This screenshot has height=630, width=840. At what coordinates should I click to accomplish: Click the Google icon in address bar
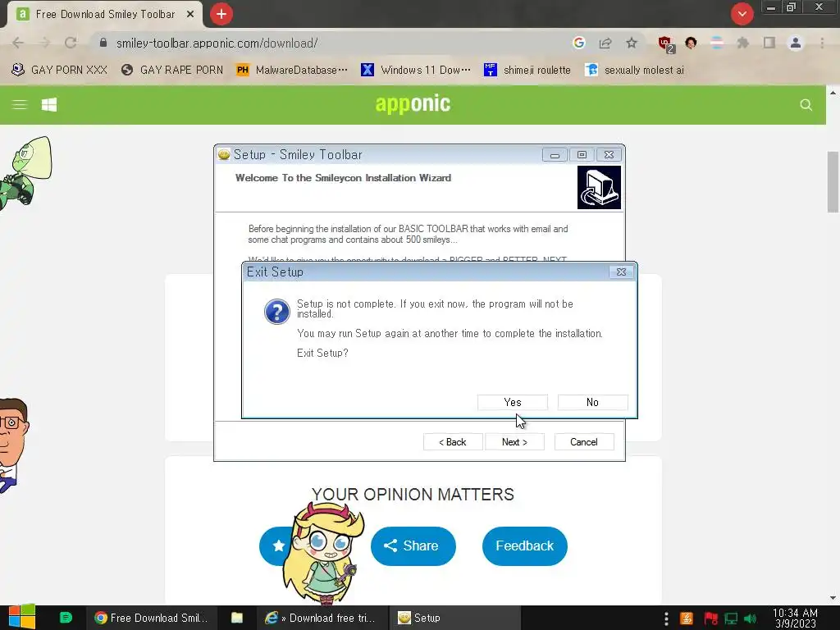578,43
